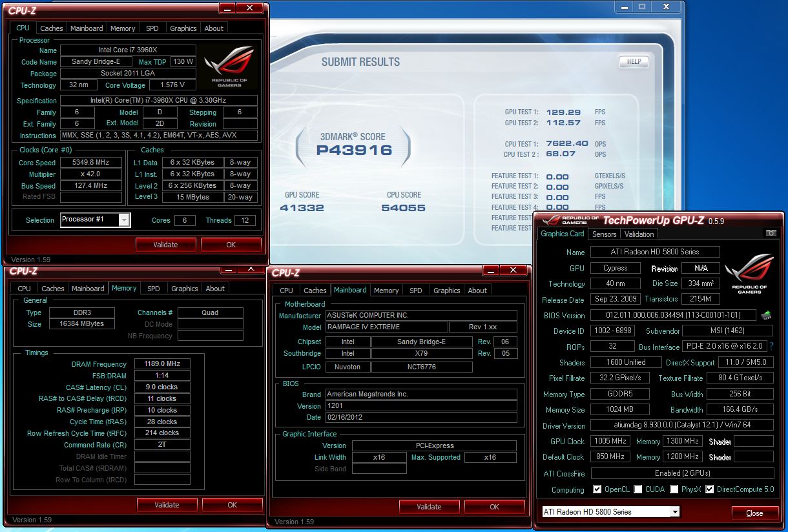Open the Sensors tab in GPU-Z
Screen dimensions: 788x532
point(604,234)
